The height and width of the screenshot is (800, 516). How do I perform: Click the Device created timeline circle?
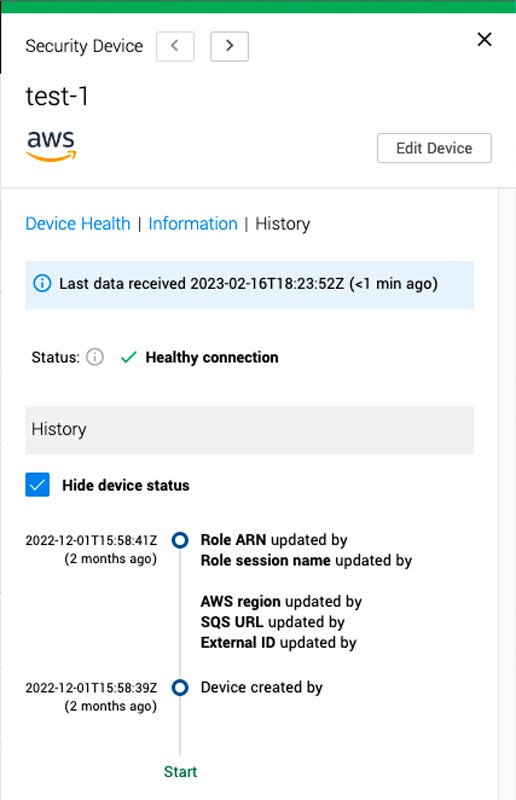pos(180,687)
